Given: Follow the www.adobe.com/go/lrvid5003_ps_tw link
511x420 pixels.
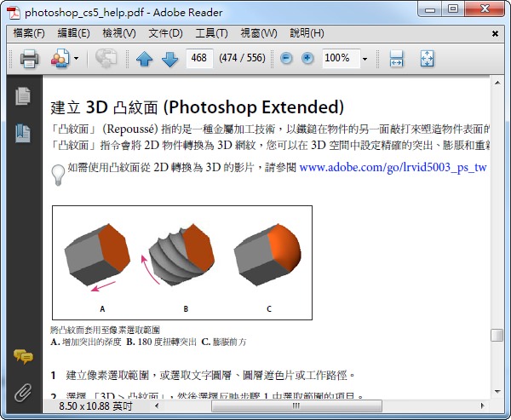Looking at the screenshot, I should click(393, 167).
